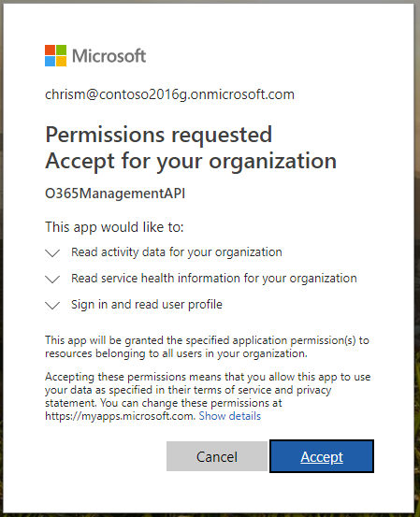This screenshot has width=420, height=517.
Task: Click the 'resources belonging to all users' sentence
Action: [x=176, y=353]
